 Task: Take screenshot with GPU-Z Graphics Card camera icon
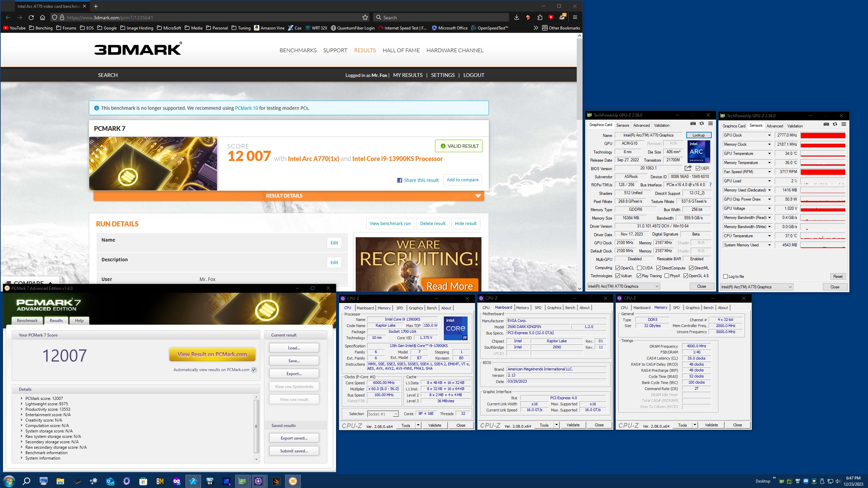[x=693, y=124]
